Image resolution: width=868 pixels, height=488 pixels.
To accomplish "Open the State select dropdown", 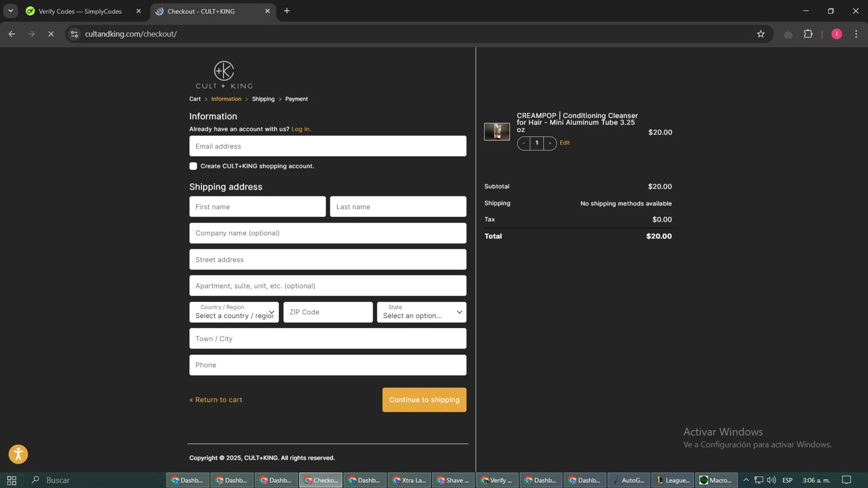I will coord(422,312).
